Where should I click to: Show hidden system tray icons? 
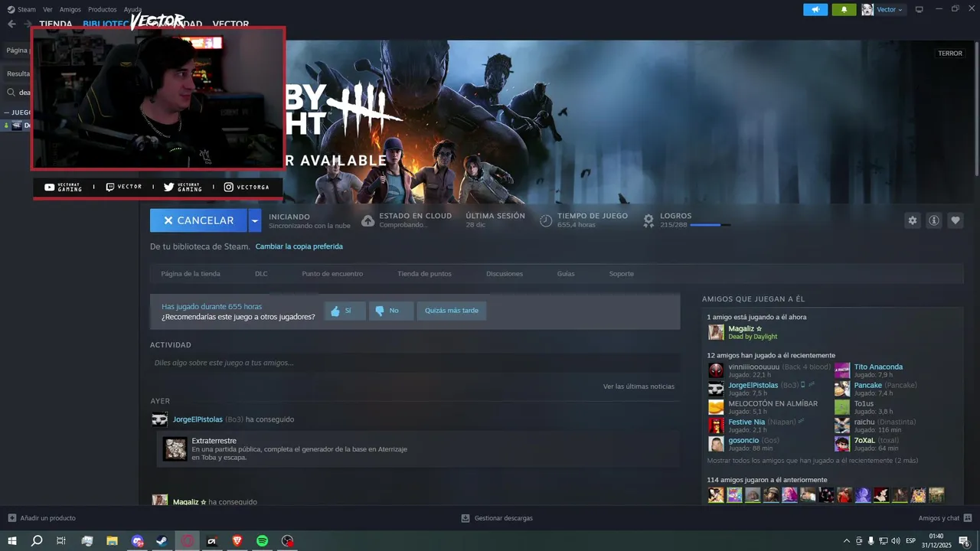(846, 541)
